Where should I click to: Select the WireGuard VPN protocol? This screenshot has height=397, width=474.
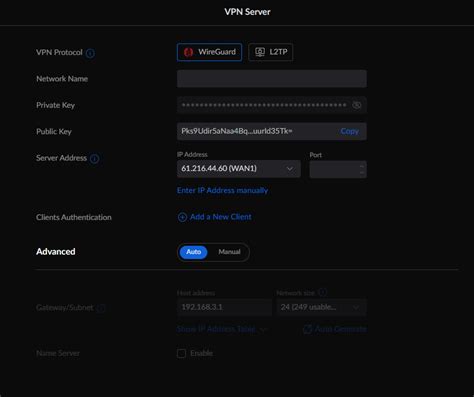pyautogui.click(x=209, y=52)
